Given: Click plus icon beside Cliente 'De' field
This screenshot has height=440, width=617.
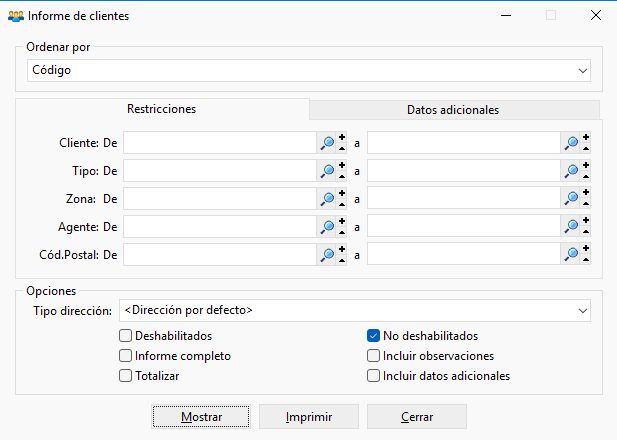Looking at the screenshot, I should coord(342,137).
